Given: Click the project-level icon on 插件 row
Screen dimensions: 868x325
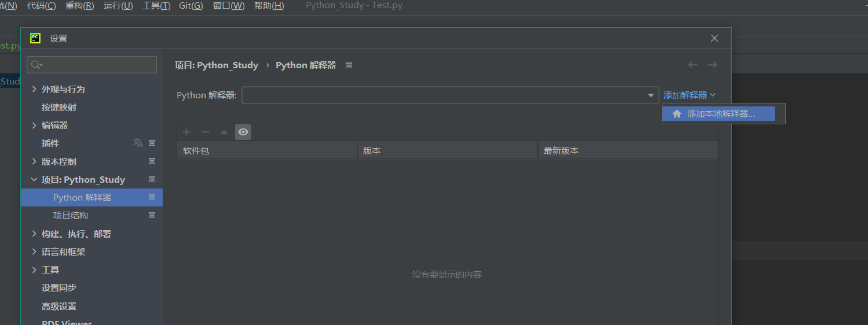Looking at the screenshot, I should [152, 143].
